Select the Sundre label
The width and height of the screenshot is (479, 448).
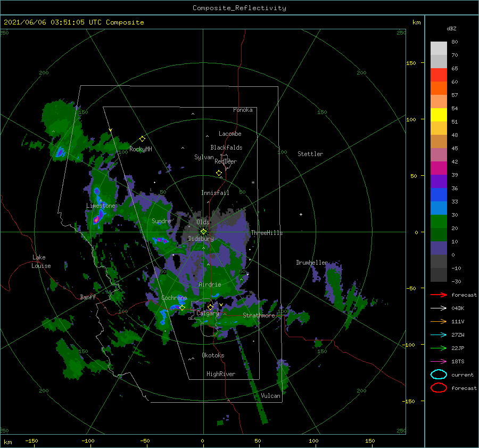click(161, 221)
